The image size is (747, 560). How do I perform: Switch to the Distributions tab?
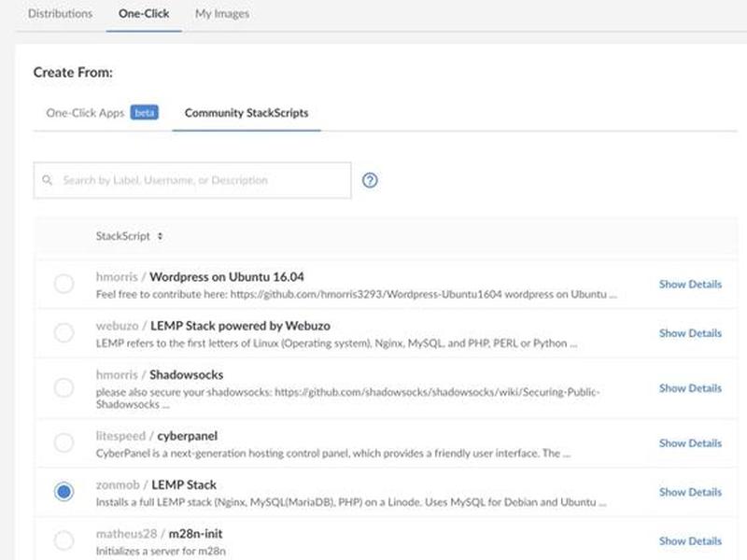[60, 14]
